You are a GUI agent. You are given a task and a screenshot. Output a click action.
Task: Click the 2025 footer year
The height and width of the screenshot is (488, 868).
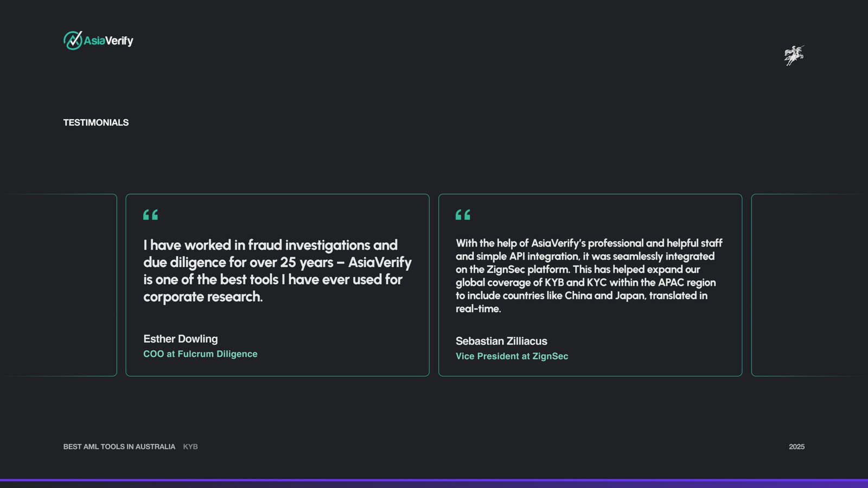(796, 447)
